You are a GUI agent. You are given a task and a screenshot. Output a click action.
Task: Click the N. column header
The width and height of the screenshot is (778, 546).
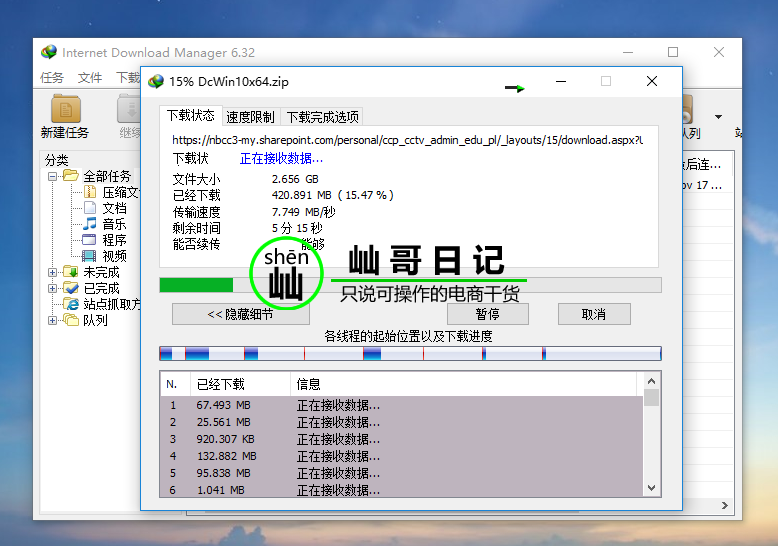[x=176, y=384]
